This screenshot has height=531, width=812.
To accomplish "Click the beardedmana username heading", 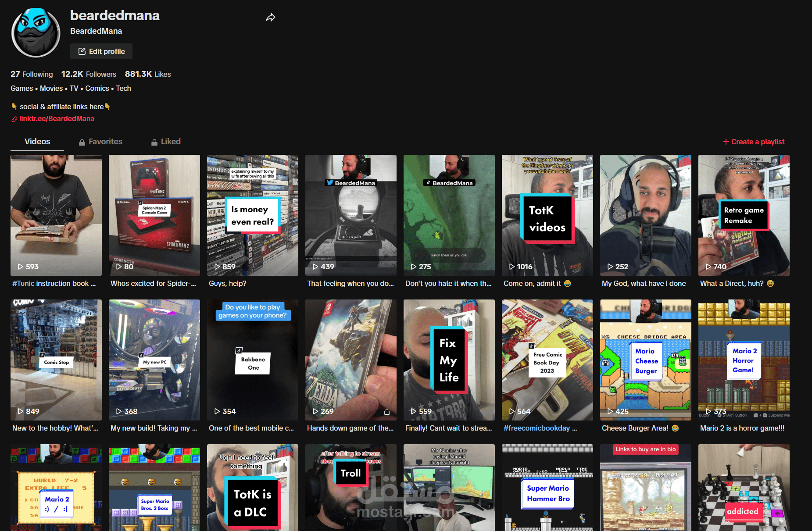I will coord(115,15).
